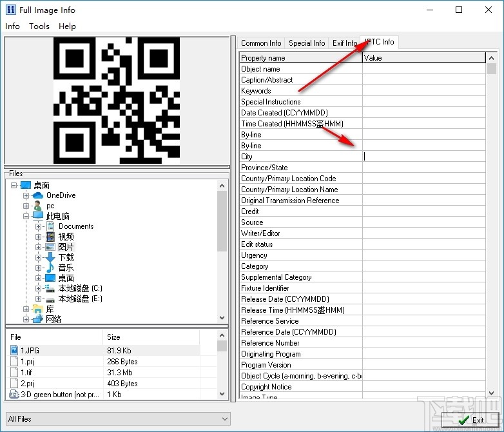
Task: Click the 视频 film icon
Action: (x=50, y=237)
